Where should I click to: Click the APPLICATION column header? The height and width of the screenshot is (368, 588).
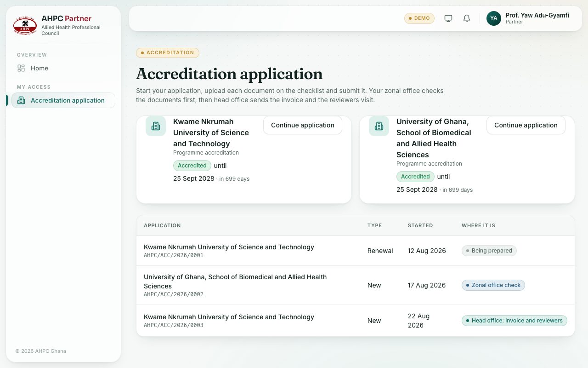(162, 225)
